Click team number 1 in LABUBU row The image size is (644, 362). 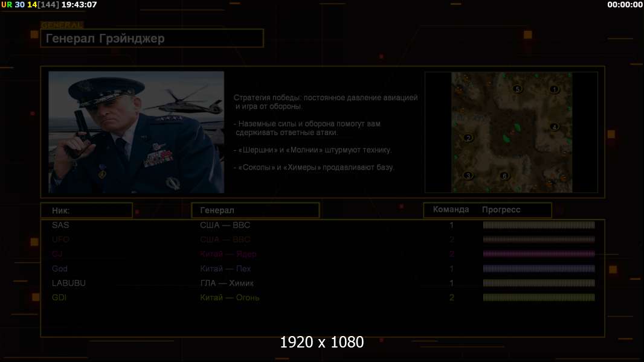point(451,284)
